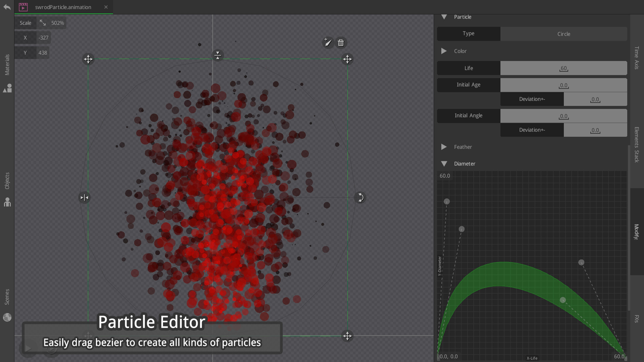This screenshot has height=362, width=644.
Task: Click the Life value field showing 60
Action: [x=564, y=68]
